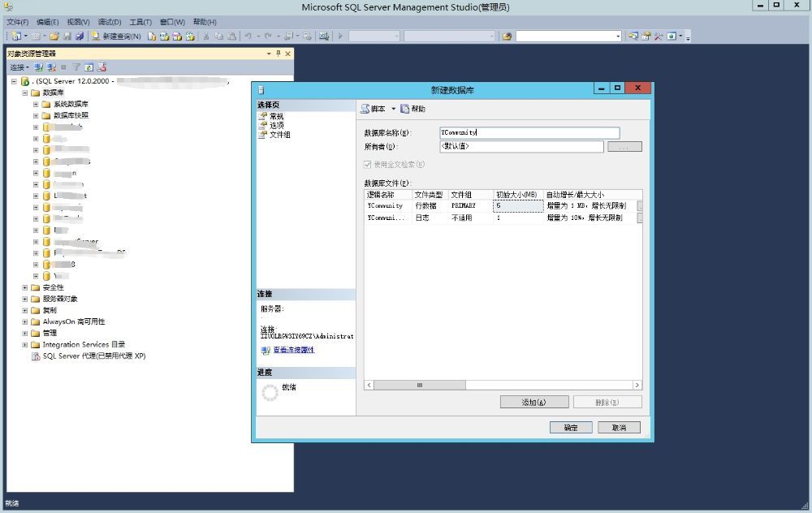Screen dimensions: 812x513
Task: Click the 添加(A) button
Action: coord(534,403)
